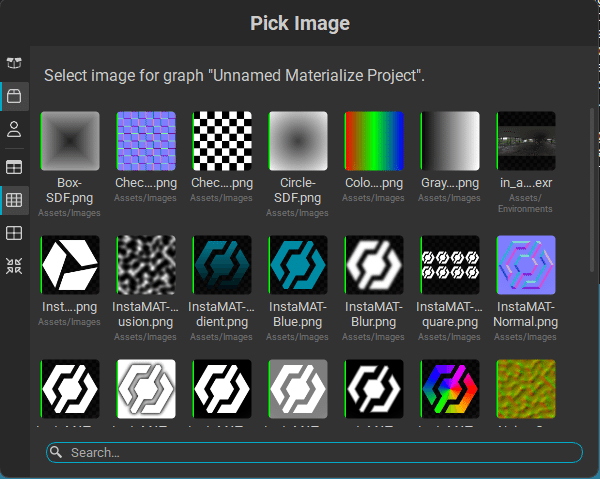
Task: Select the in_a....exr environment thumbnail
Action: tap(526, 141)
